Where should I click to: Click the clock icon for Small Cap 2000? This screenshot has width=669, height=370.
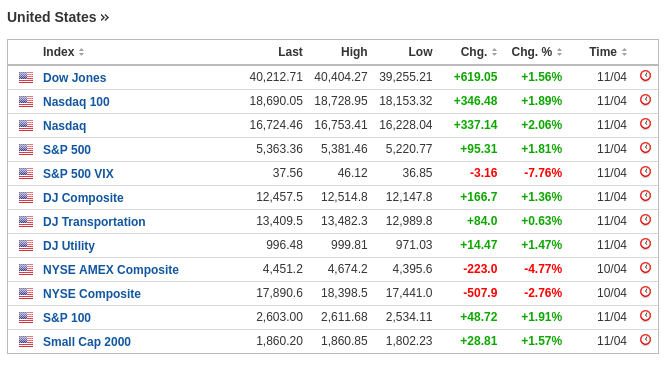click(646, 339)
